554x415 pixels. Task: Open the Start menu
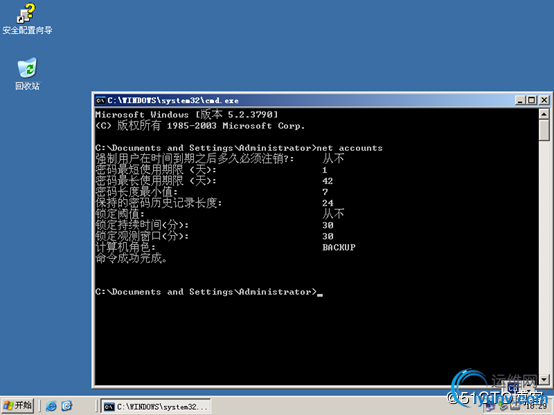18,405
